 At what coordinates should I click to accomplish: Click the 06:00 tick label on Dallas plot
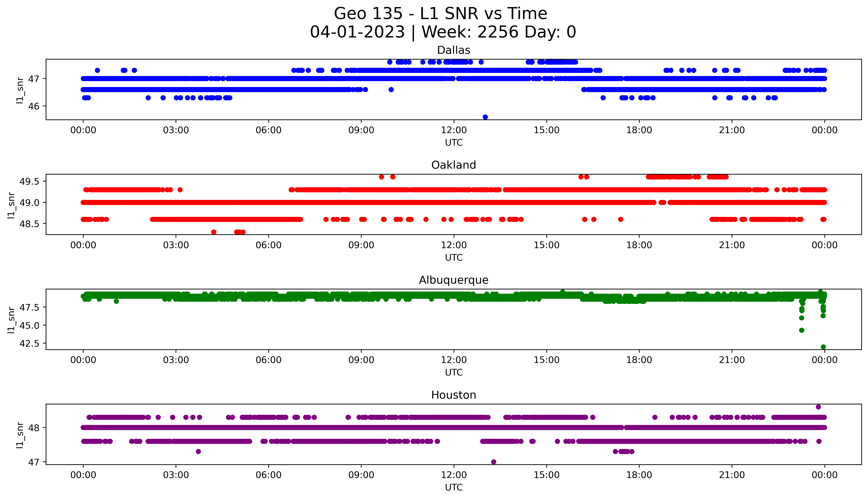point(269,130)
